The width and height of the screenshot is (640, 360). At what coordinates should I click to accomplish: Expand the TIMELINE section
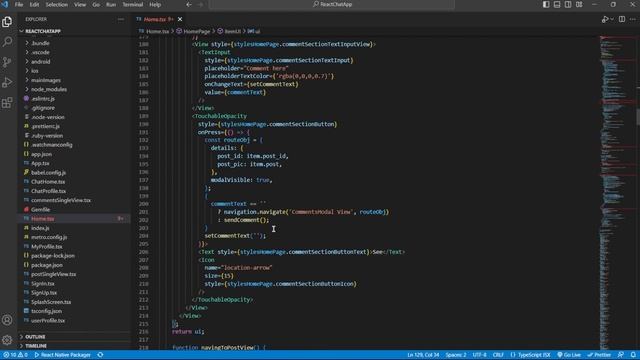[x=36, y=346]
